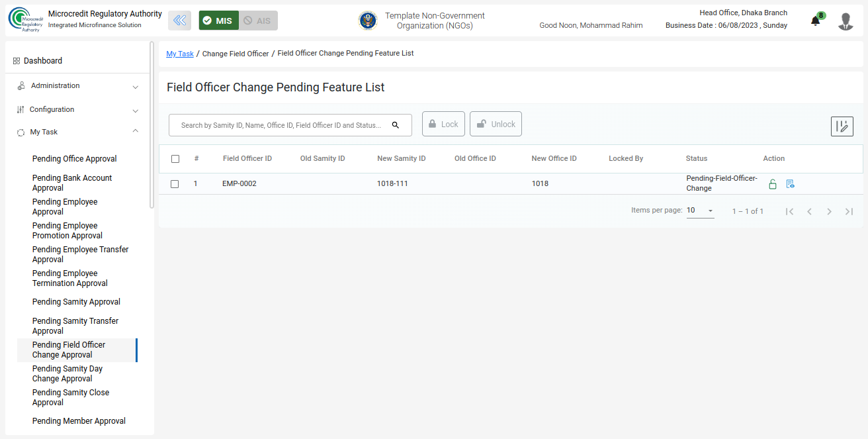Click the Configuration sliders icon
The width and height of the screenshot is (868, 439).
(21, 110)
